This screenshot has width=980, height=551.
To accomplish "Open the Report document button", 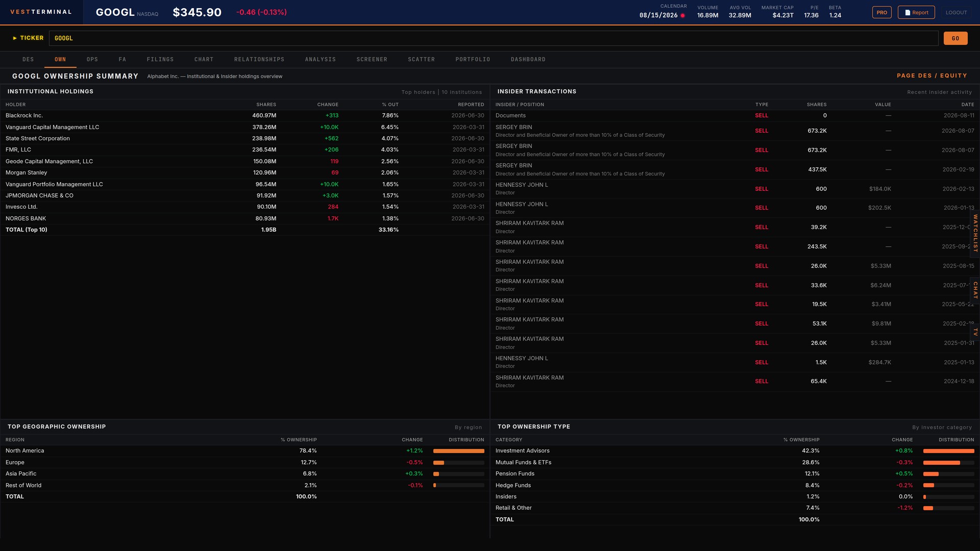I will click(916, 13).
